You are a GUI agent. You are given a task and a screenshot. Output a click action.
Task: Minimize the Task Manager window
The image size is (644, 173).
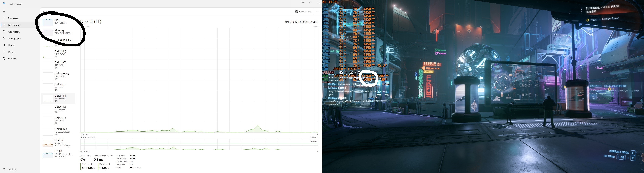303,3
